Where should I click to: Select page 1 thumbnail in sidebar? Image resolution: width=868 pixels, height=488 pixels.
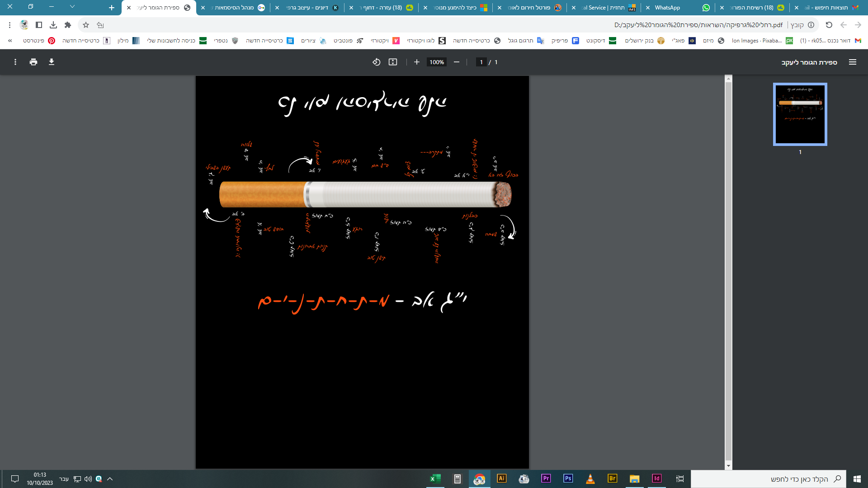point(800,114)
